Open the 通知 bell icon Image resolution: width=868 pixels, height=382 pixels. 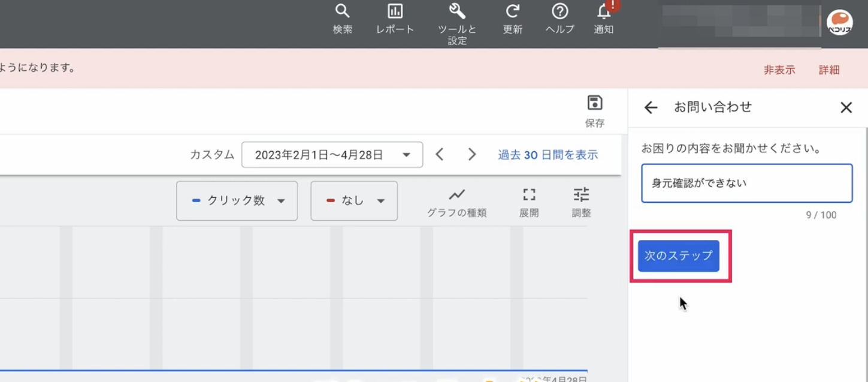point(604,11)
